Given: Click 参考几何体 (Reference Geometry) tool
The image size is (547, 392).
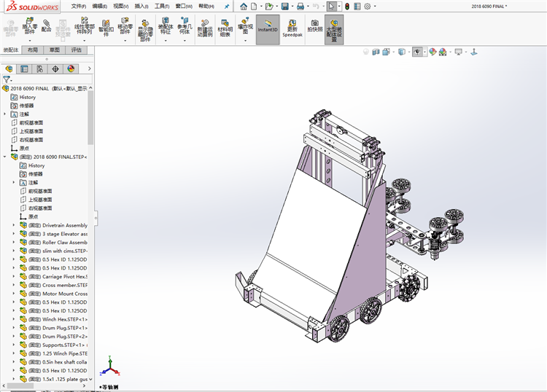Looking at the screenshot, I should 185,26.
